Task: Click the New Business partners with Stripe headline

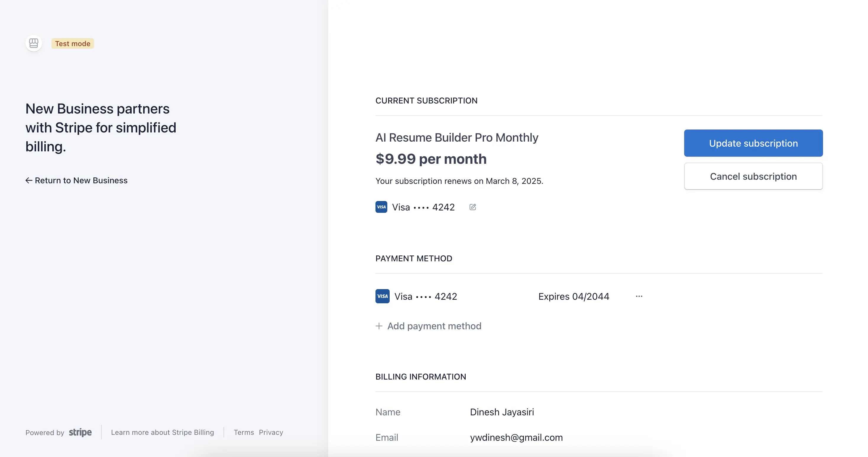Action: tap(101, 128)
